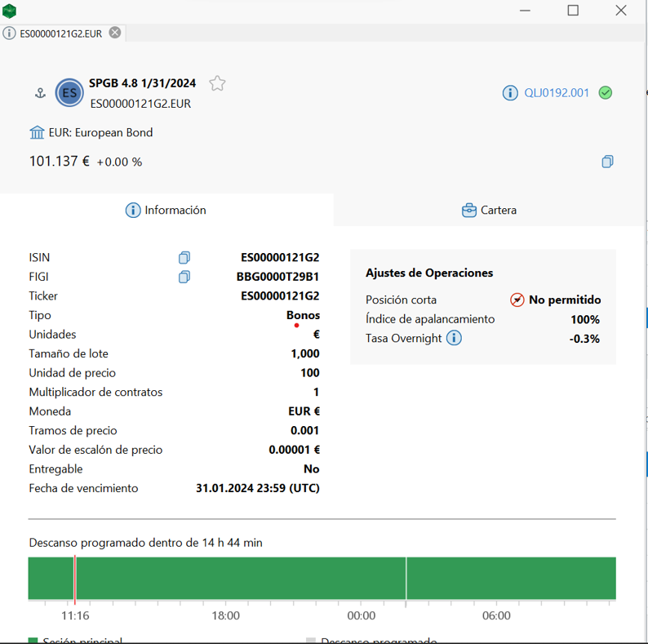
Task: Open account link QLI0192.001
Action: coord(557,93)
